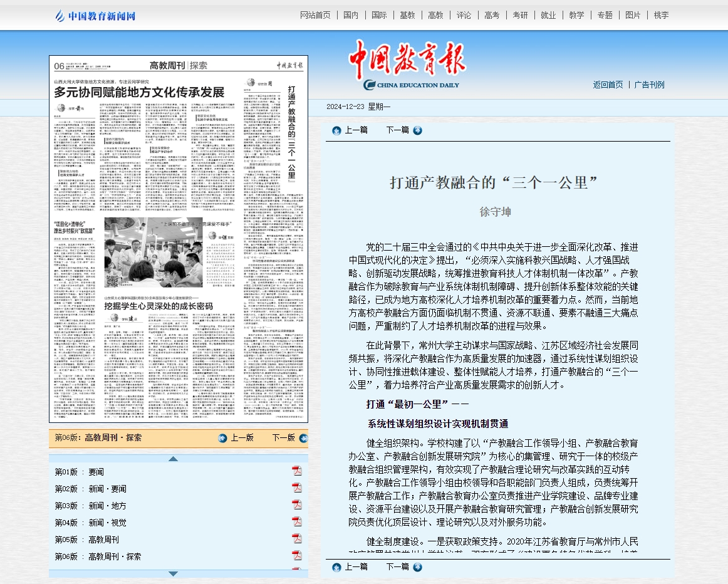Viewport: 728px width, 584px height.
Task: Click top 上一篇 arrow icon above article
Action: pos(336,130)
